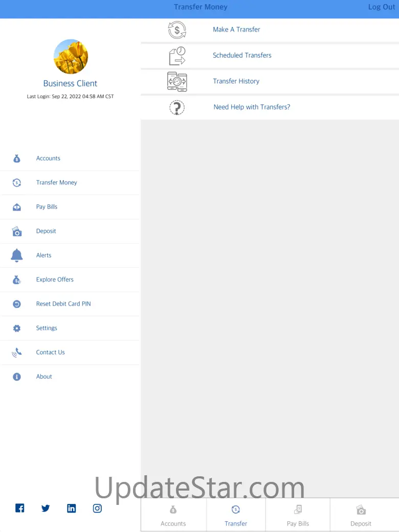The height and width of the screenshot is (532, 399).
Task: Click the Business Client profile name
Action: (x=70, y=83)
